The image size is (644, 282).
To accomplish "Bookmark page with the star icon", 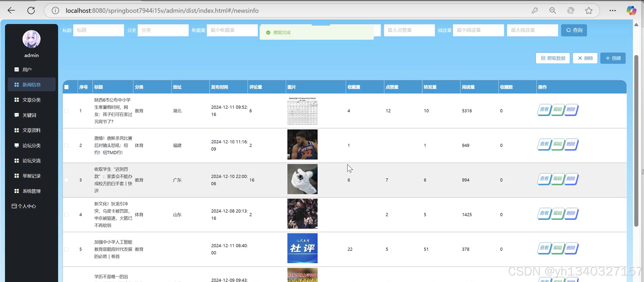I will 588,11.
